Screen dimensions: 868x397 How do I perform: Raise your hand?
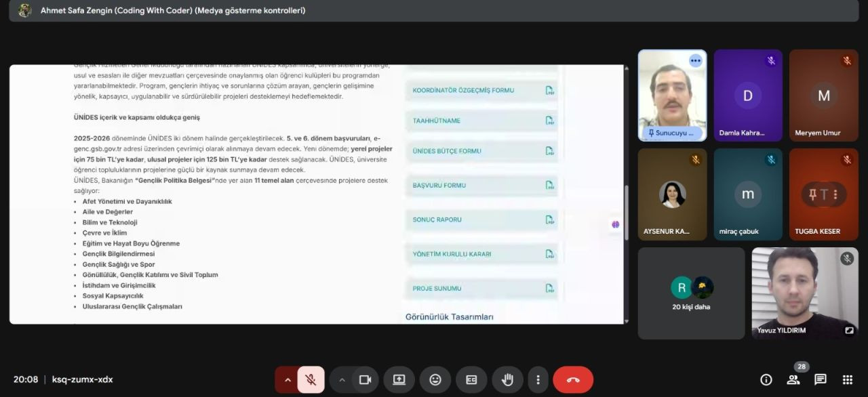(x=507, y=380)
